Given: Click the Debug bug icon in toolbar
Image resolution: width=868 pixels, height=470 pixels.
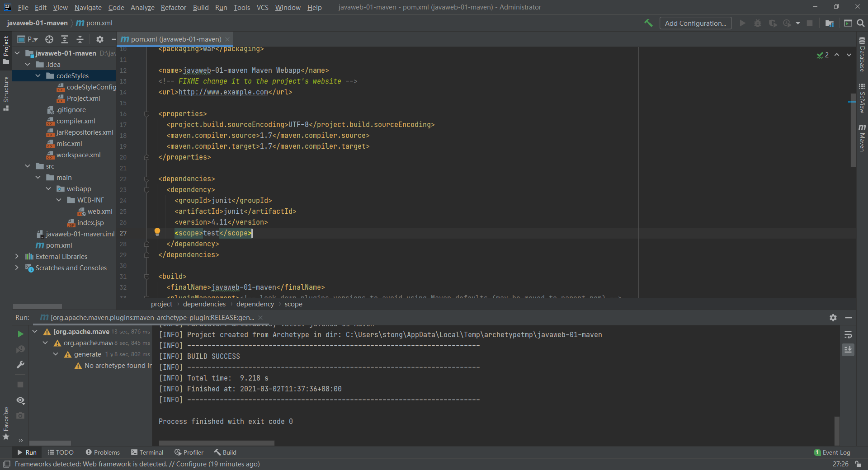Looking at the screenshot, I should 758,23.
